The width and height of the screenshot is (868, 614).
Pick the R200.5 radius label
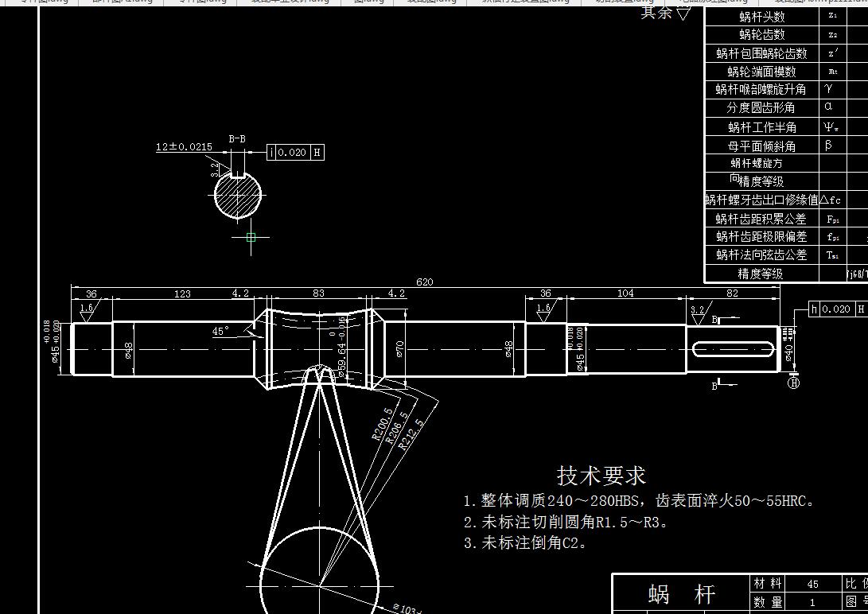(382, 424)
